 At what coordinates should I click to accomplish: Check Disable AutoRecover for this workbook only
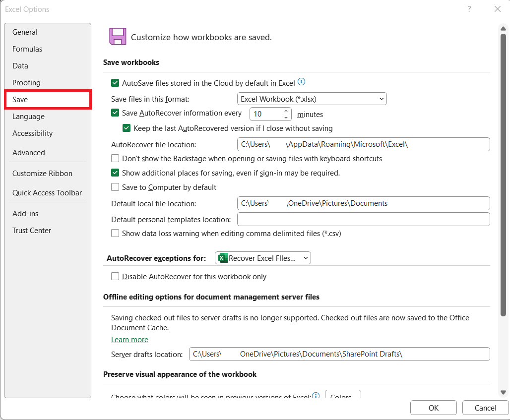[115, 276]
